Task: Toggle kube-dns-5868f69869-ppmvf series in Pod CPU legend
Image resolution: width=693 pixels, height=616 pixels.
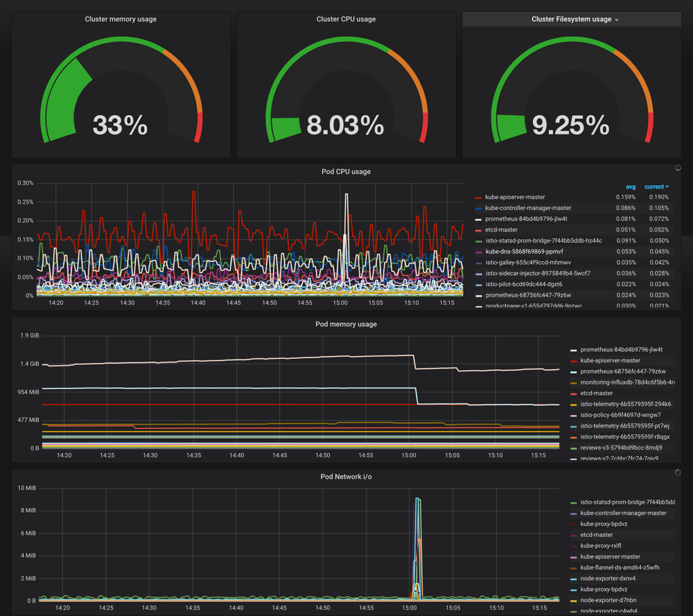Action: (x=524, y=252)
